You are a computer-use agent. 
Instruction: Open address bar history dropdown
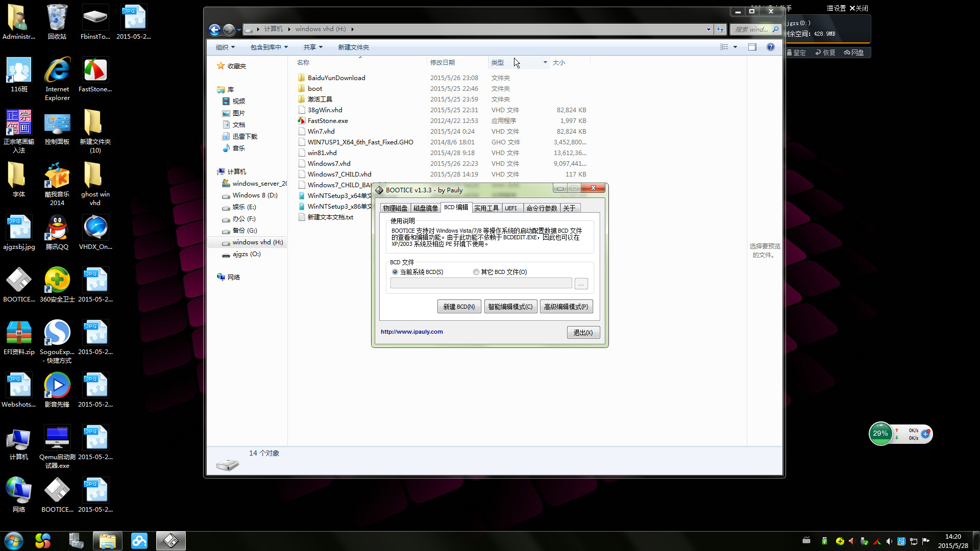708,30
